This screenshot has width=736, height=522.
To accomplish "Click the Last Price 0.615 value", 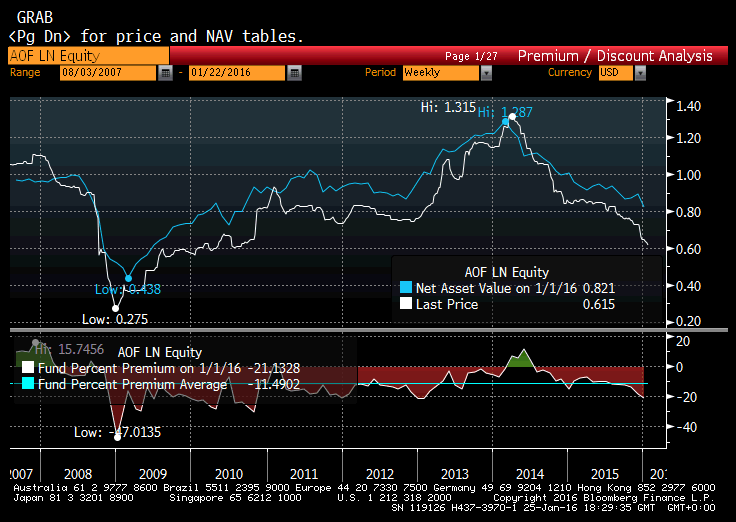I will tap(598, 304).
